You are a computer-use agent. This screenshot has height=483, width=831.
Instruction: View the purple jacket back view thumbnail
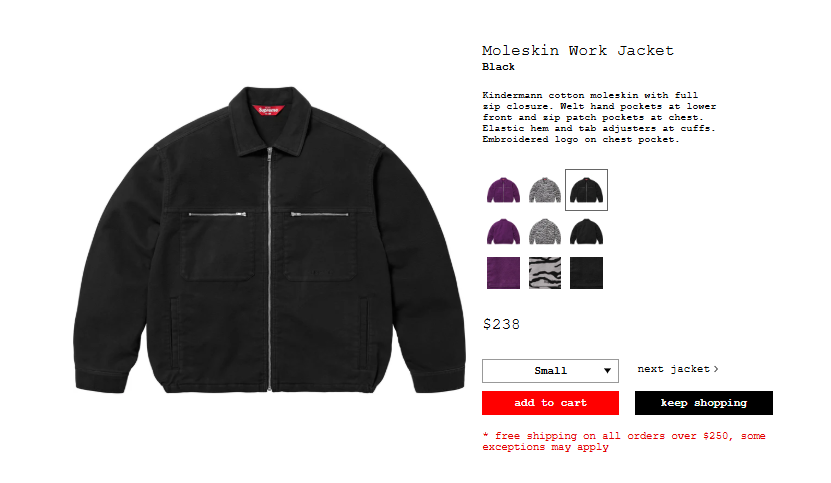(x=503, y=231)
